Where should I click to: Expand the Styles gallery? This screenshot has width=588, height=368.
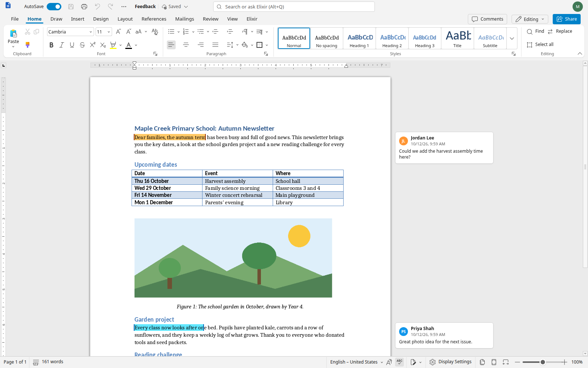click(512, 38)
